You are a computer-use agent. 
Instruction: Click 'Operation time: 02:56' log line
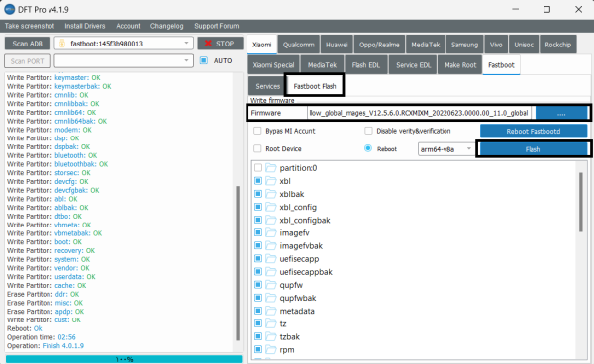coord(42,337)
